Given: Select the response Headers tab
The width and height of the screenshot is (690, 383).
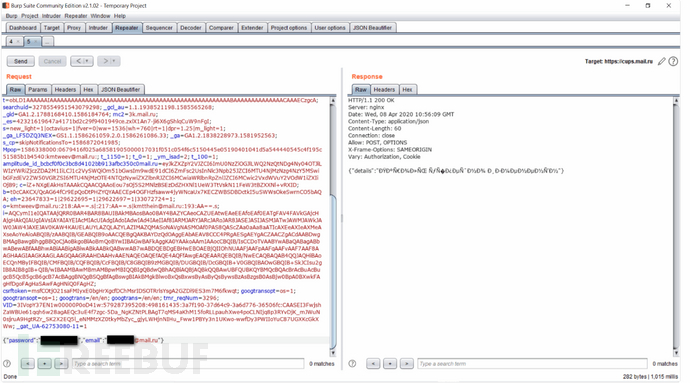Looking at the screenshot, I should (384, 89).
